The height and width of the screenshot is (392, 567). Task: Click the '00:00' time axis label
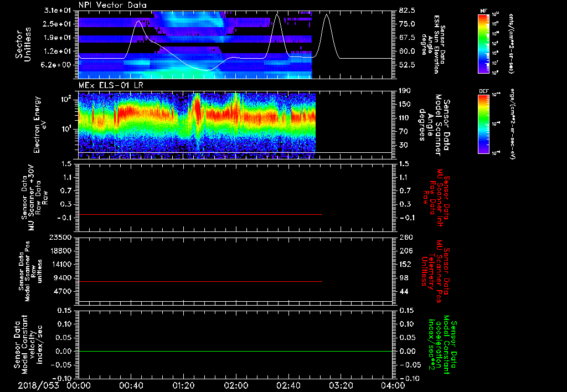click(79, 385)
